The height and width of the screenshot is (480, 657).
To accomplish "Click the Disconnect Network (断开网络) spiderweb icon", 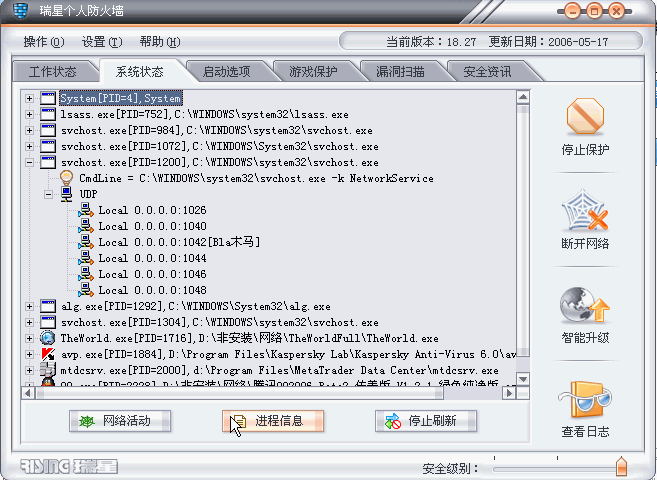I will 585,211.
